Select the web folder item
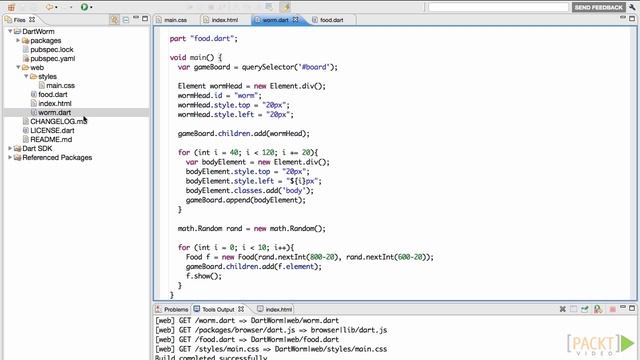The image size is (640, 360). (37, 67)
